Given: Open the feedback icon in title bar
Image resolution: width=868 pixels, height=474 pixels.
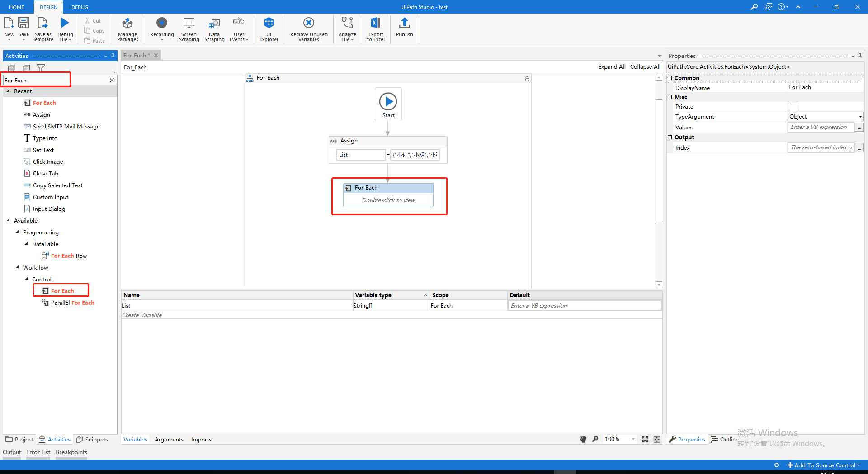Looking at the screenshot, I should pyautogui.click(x=769, y=7).
